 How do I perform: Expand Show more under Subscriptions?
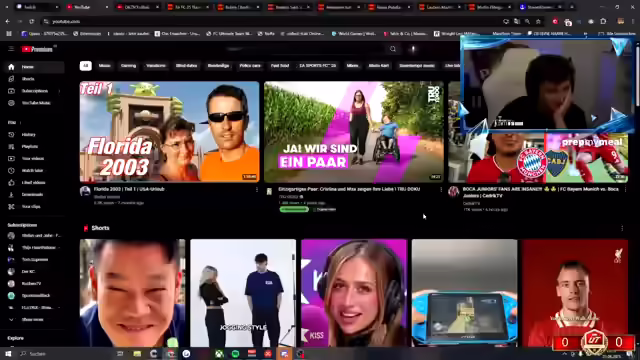coord(33,320)
